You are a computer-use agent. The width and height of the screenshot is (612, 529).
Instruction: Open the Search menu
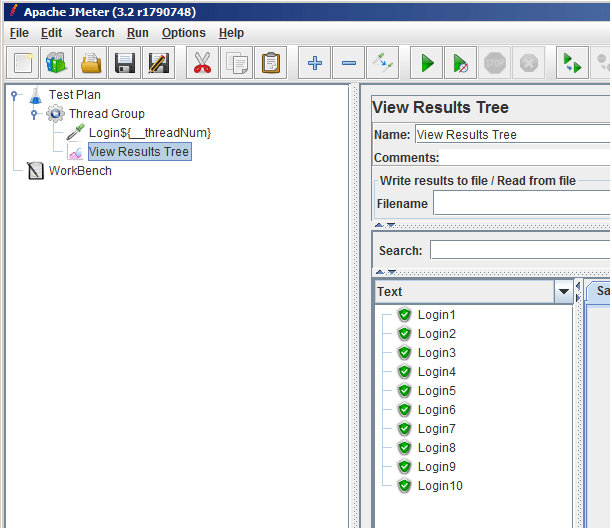tap(95, 33)
